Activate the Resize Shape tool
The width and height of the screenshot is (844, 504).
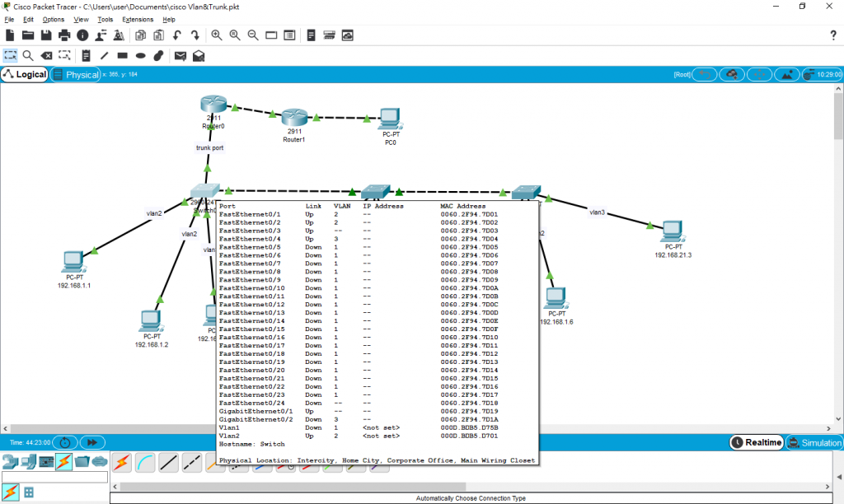point(64,55)
